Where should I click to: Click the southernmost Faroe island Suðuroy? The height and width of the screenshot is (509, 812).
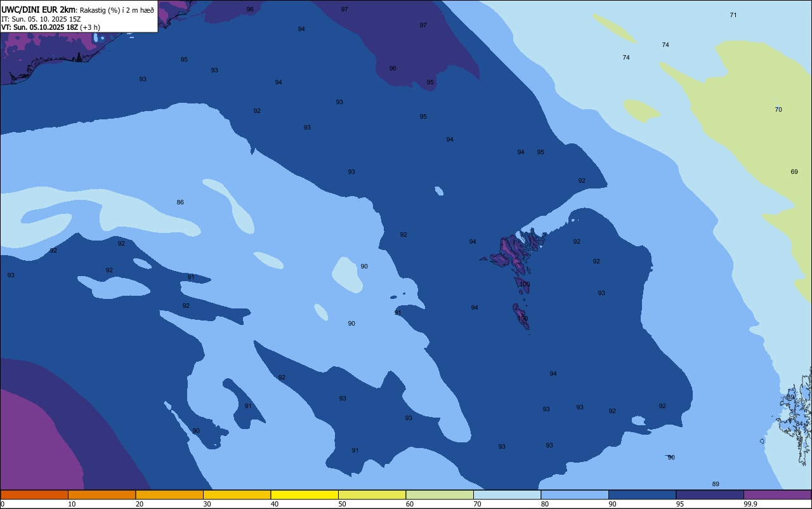point(521,316)
